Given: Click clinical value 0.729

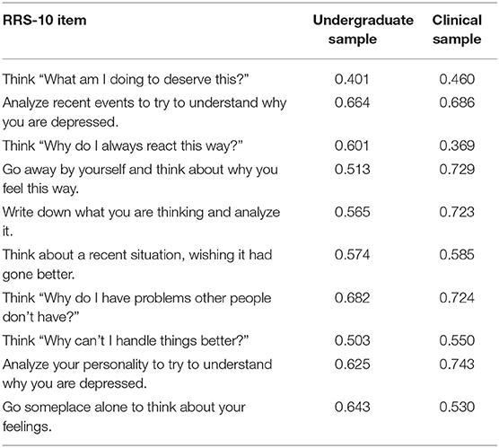Looking at the screenshot, I should pos(457,169).
